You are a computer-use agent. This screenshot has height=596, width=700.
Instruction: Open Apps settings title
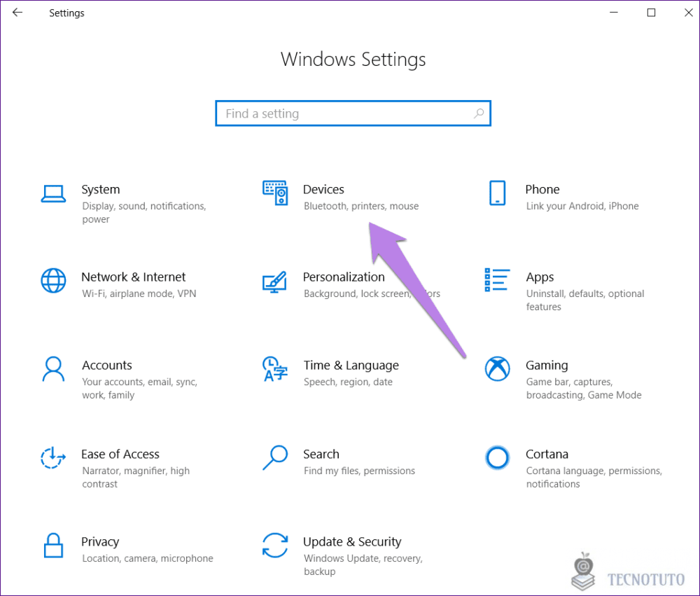[540, 277]
